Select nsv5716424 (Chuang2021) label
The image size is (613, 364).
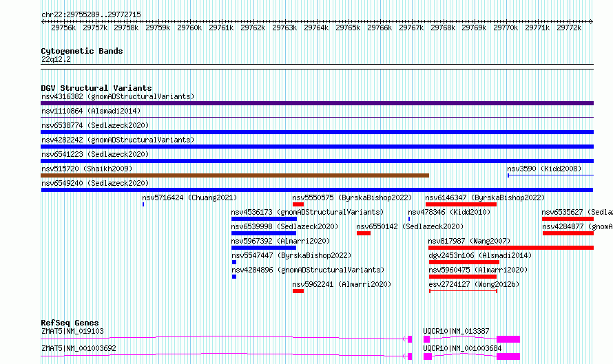189,197
